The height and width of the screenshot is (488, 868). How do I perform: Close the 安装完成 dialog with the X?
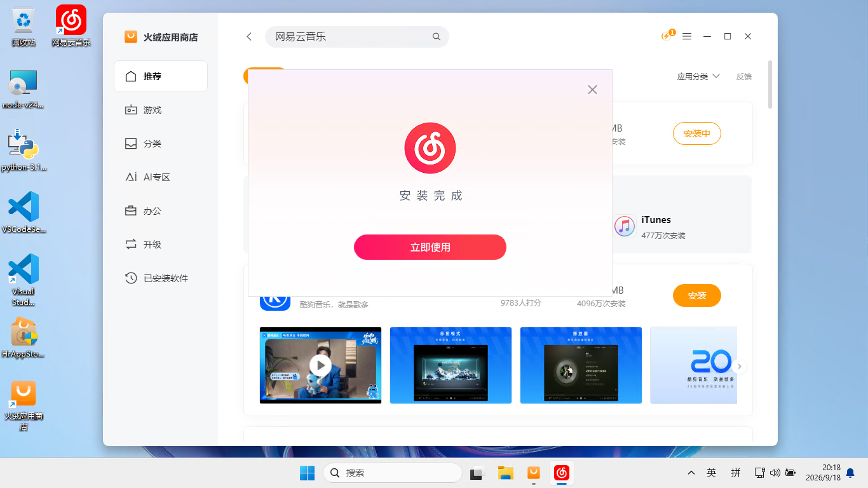pos(592,90)
